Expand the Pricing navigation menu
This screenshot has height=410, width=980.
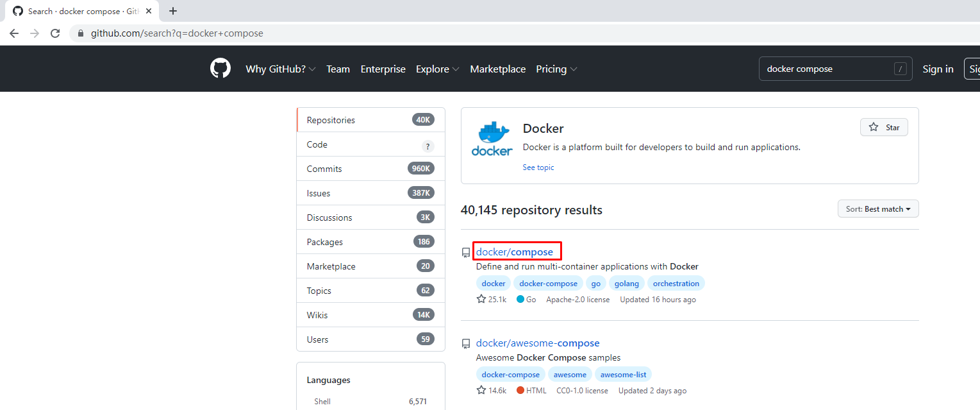click(556, 69)
